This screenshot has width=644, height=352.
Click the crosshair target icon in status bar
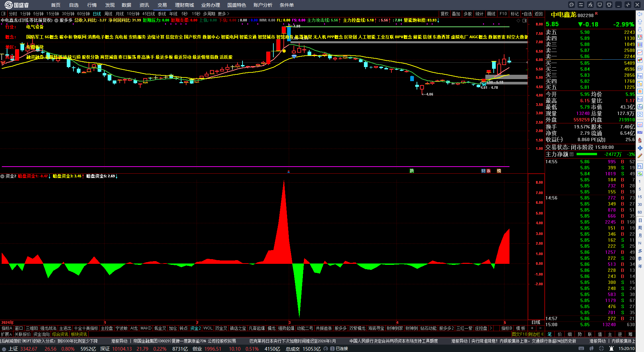coord(601,349)
